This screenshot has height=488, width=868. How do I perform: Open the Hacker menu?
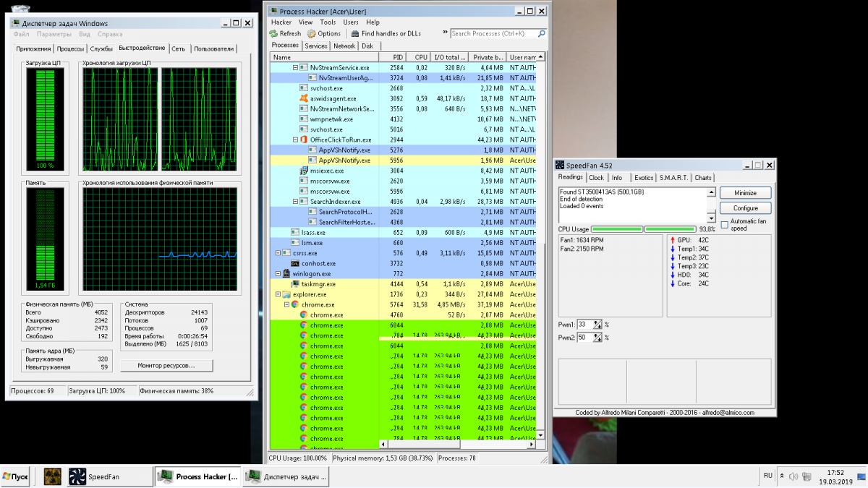(x=281, y=22)
